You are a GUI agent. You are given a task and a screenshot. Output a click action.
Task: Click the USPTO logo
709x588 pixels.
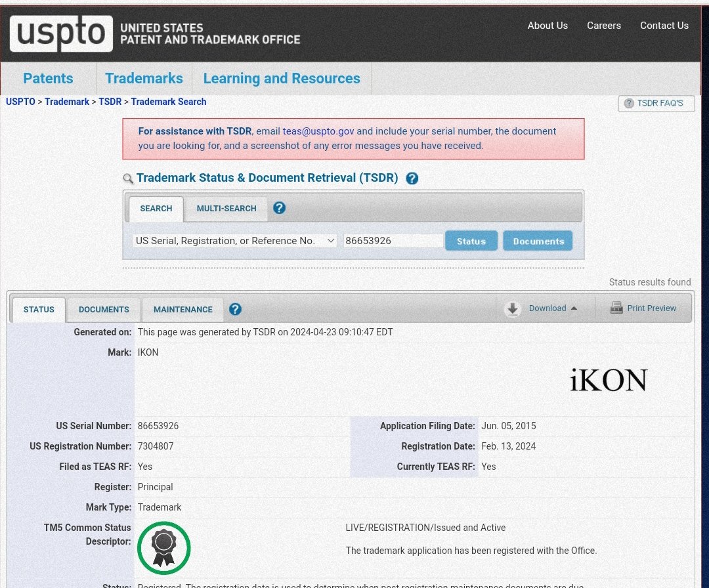pos(61,33)
